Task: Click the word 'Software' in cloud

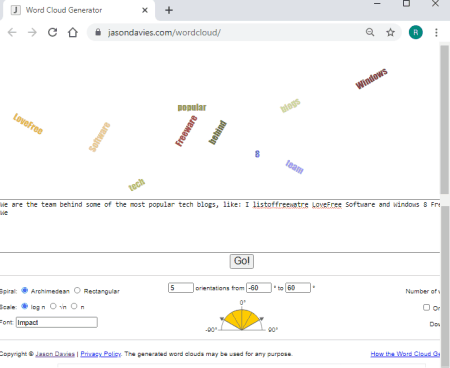Action: pos(99,137)
